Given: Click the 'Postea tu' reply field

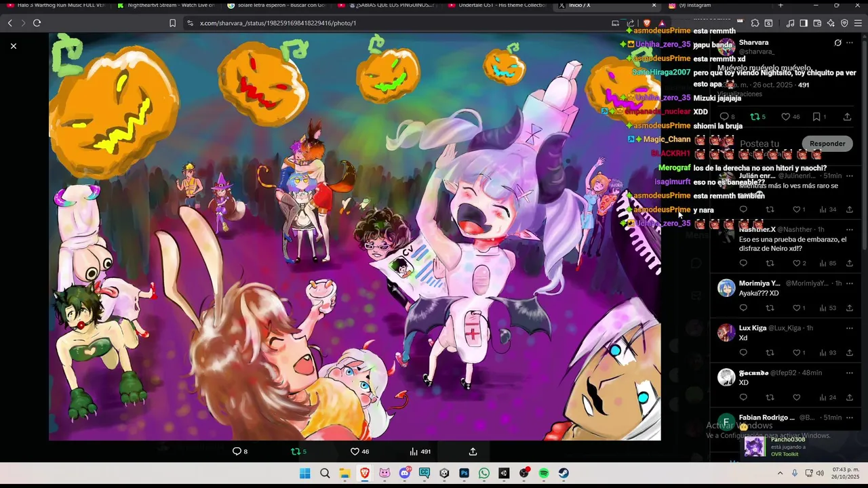Looking at the screenshot, I should tap(759, 144).
